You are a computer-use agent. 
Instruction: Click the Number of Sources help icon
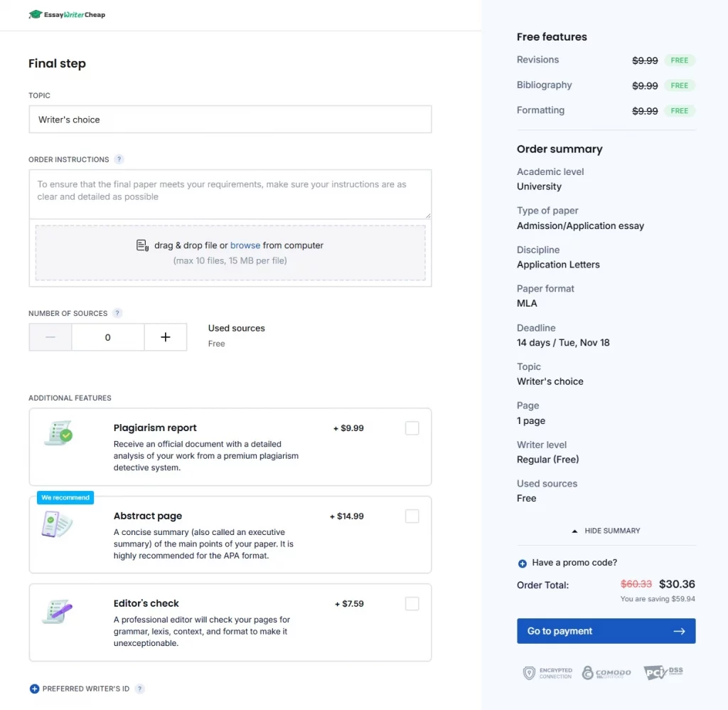click(x=117, y=313)
